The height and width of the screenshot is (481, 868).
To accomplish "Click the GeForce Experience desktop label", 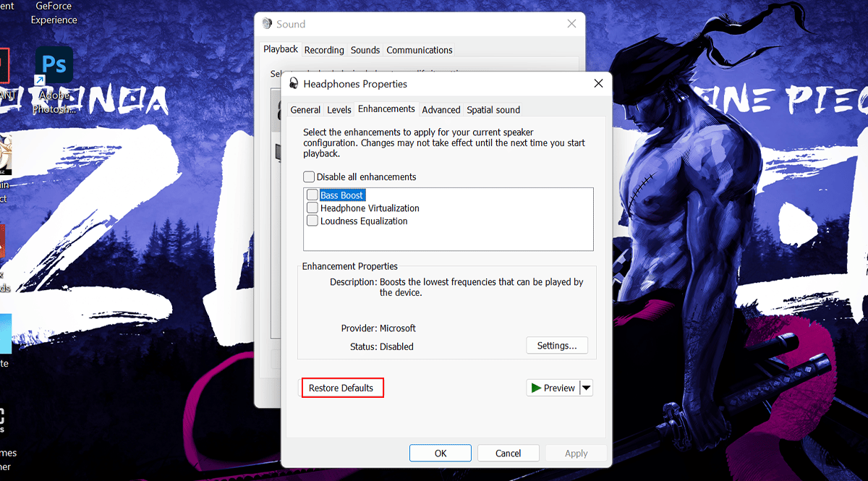I will coord(54,13).
